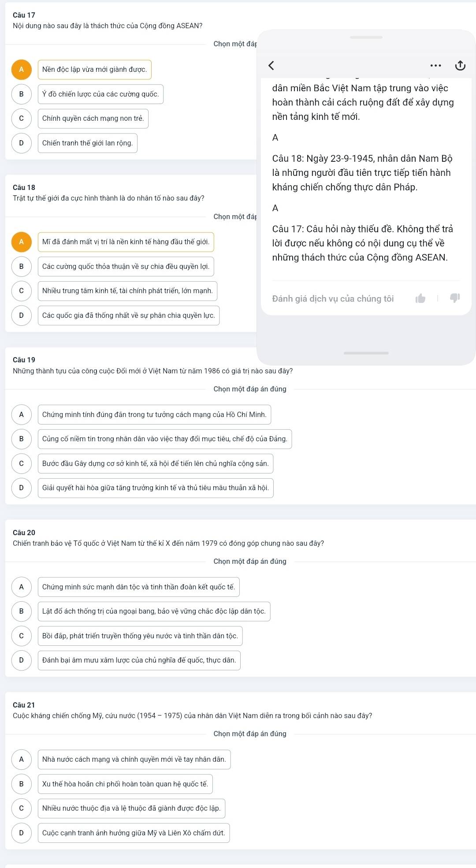Select option A circle for Câu 19
This screenshot has height=868, width=476.
(21, 414)
